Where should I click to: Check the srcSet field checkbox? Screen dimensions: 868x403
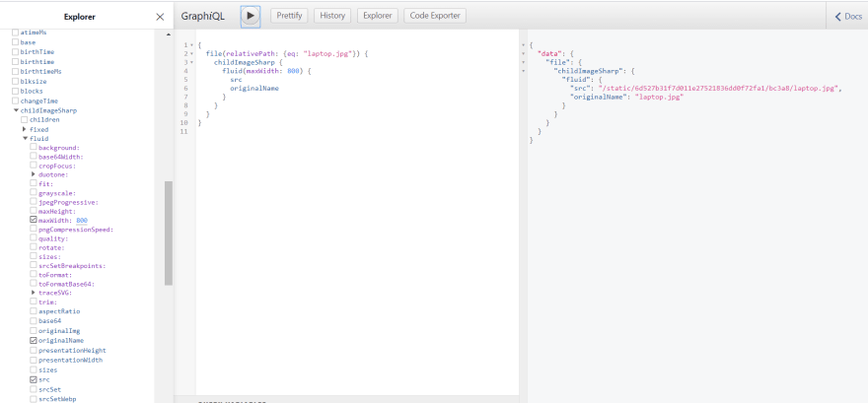pyautogui.click(x=34, y=389)
